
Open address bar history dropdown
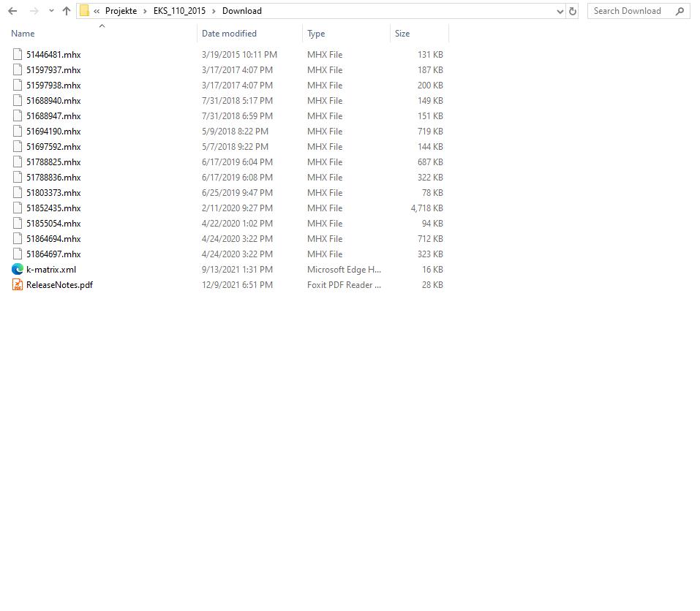pyautogui.click(x=560, y=12)
